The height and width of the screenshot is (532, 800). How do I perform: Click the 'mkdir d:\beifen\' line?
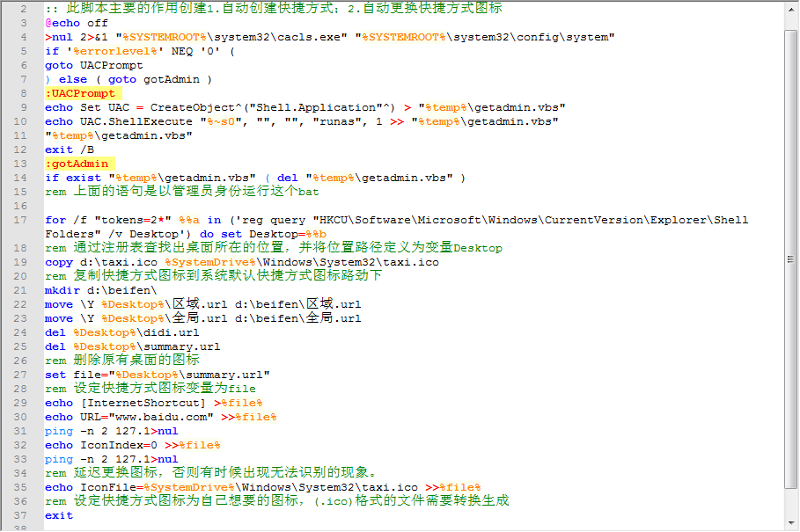coord(101,290)
